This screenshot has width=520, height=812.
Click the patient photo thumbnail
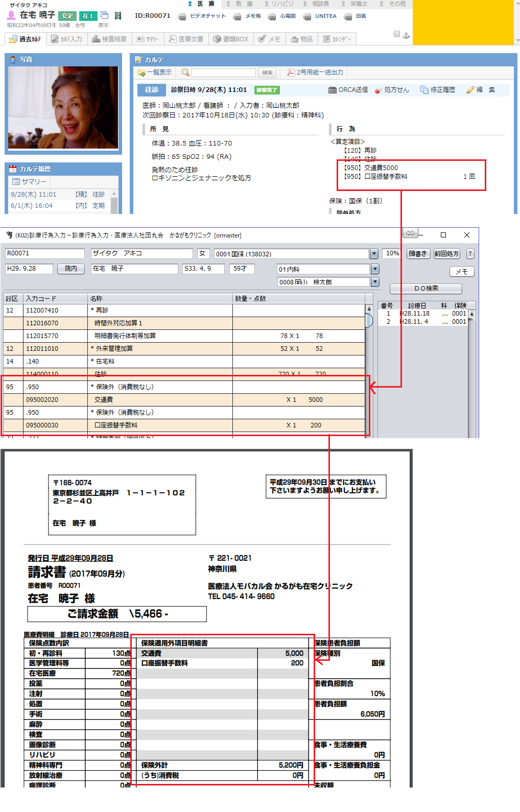click(63, 108)
